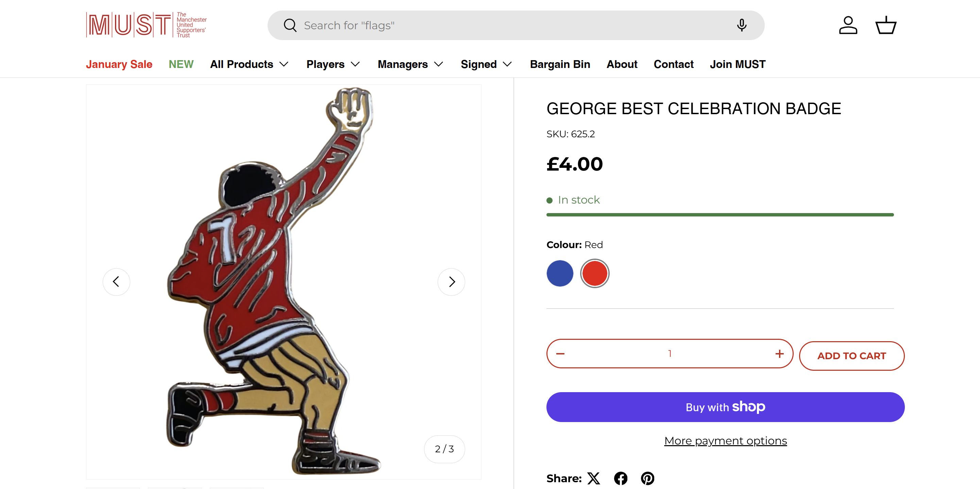Viewport: 980px width, 489px height.
Task: Expand the Signed dropdown menu
Action: (x=486, y=64)
